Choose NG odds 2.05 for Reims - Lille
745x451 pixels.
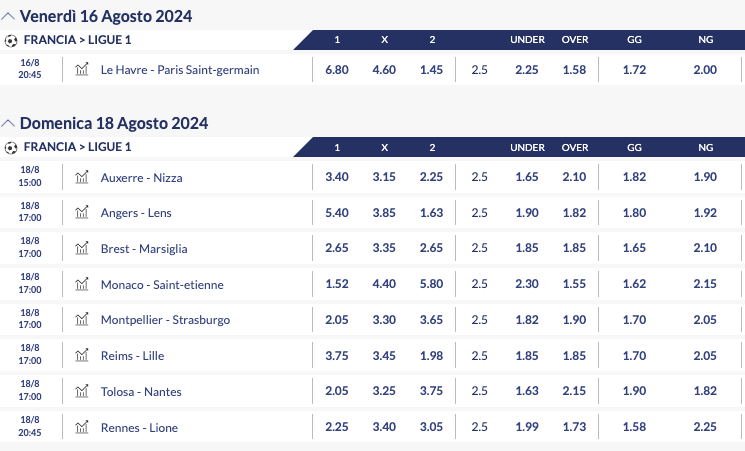[706, 355]
